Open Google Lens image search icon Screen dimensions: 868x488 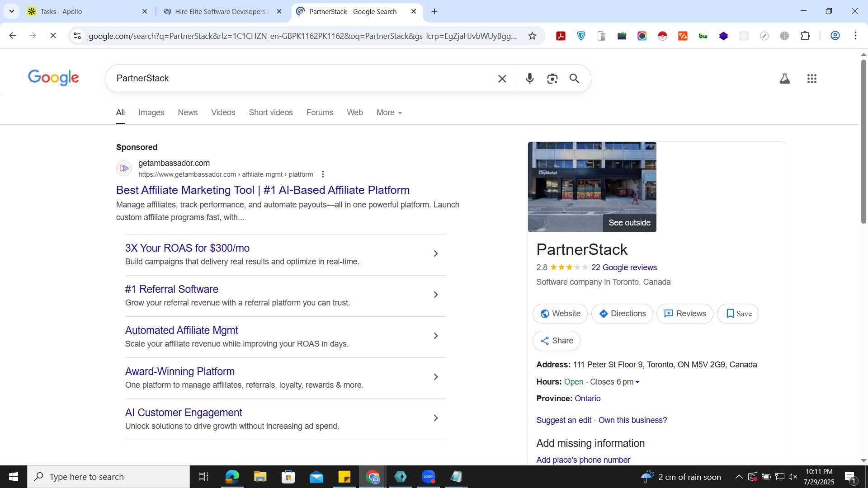[552, 79]
